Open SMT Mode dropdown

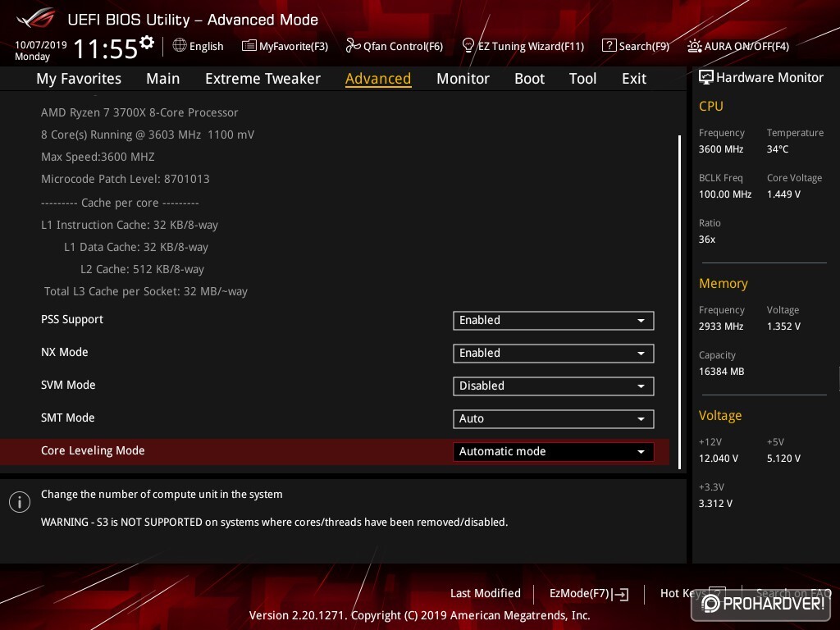point(554,419)
